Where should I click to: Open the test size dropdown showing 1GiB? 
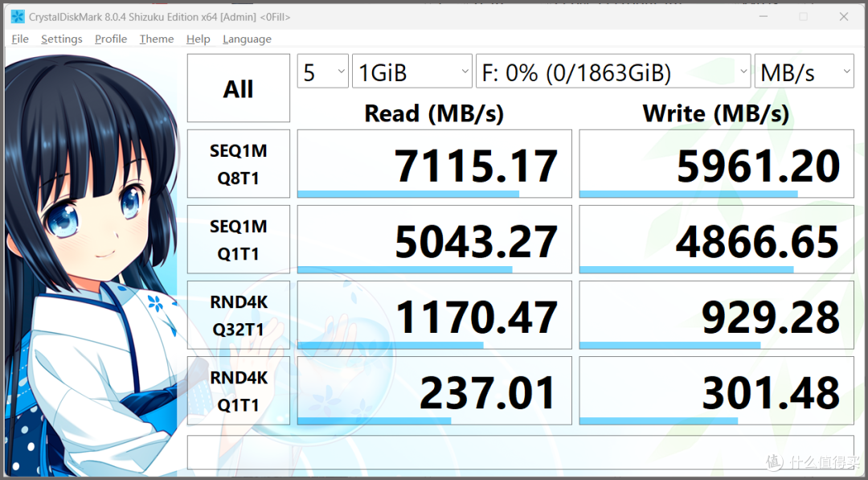pos(411,71)
